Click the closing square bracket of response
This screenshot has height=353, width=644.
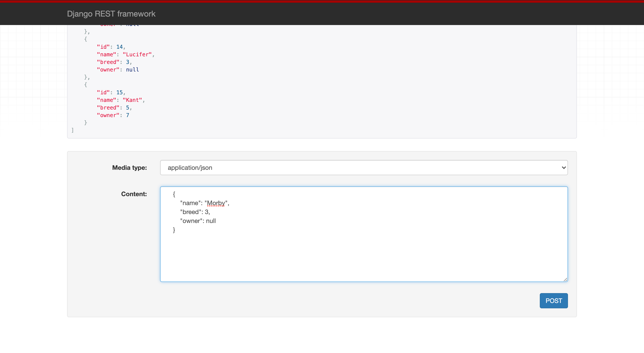tap(72, 130)
